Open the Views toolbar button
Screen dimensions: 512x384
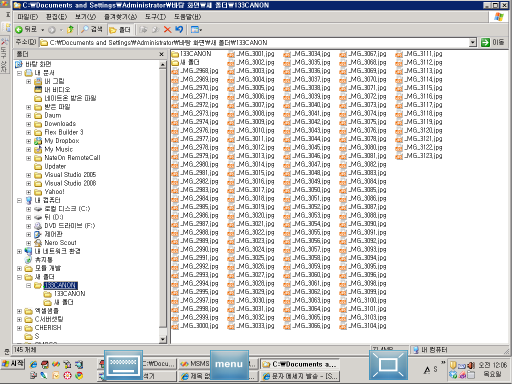196,30
